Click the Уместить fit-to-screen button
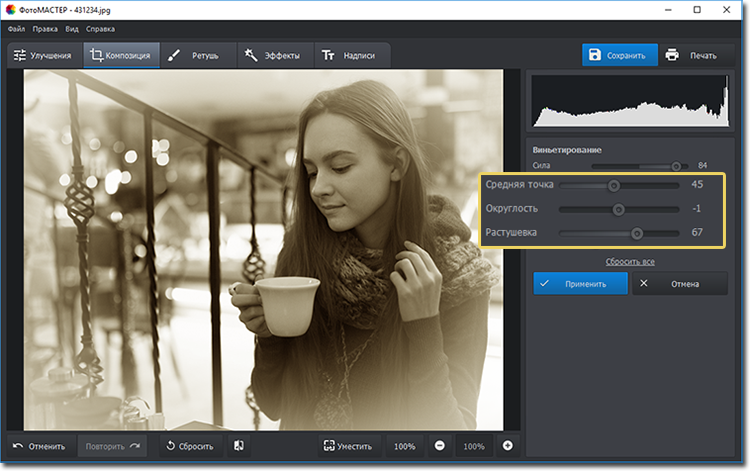This screenshot has width=750, height=471. click(347, 446)
